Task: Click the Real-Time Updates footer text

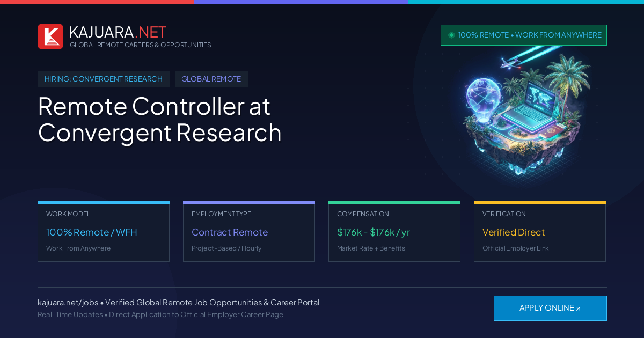Action: 160,314
